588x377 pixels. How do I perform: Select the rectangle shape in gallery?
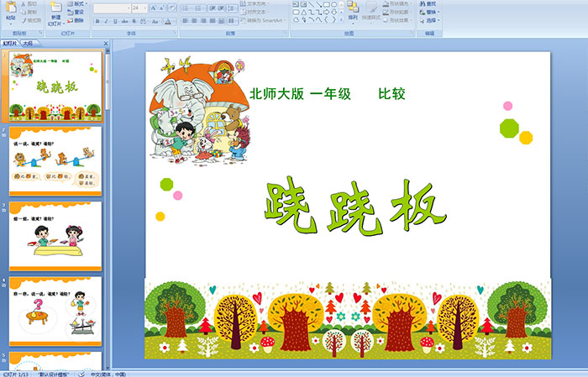(327, 4)
